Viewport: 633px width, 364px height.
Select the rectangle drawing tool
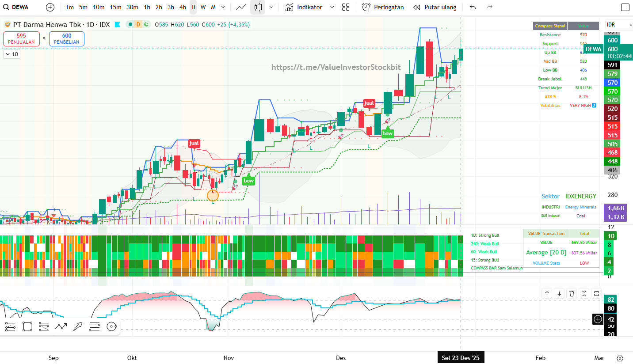coord(27,326)
